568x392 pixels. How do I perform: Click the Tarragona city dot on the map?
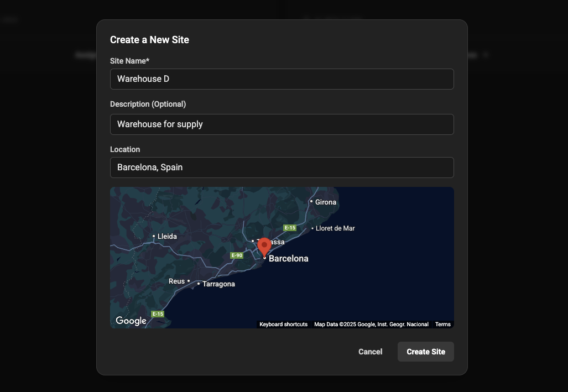point(198,284)
